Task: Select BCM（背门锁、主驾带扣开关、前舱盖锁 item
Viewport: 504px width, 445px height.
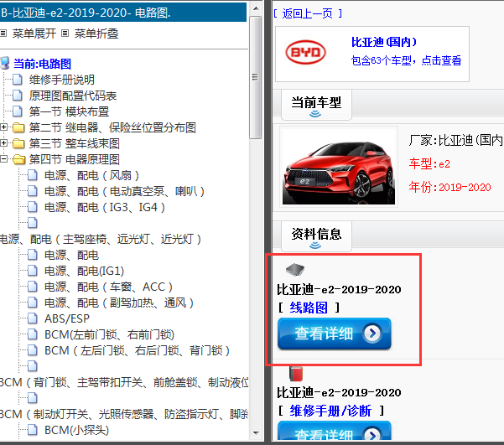Action: tap(124, 382)
